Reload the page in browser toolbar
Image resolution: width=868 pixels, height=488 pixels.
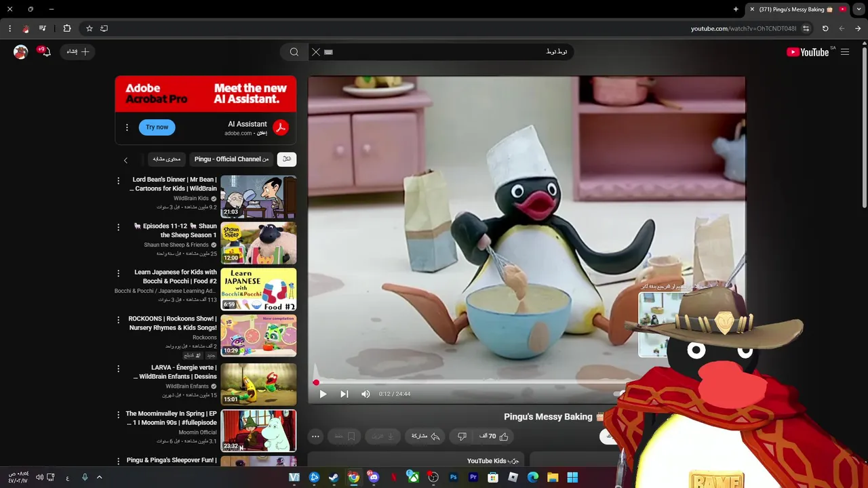tap(825, 28)
